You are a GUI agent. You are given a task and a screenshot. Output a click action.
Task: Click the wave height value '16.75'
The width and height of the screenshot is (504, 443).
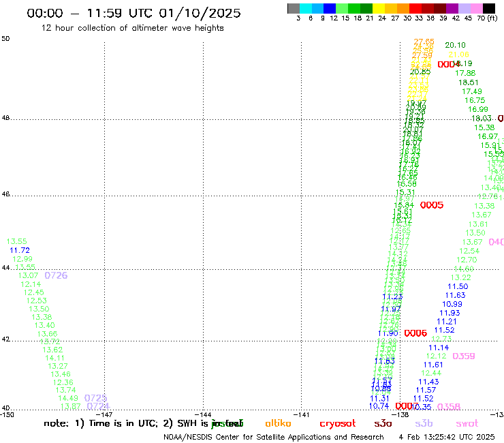(475, 100)
